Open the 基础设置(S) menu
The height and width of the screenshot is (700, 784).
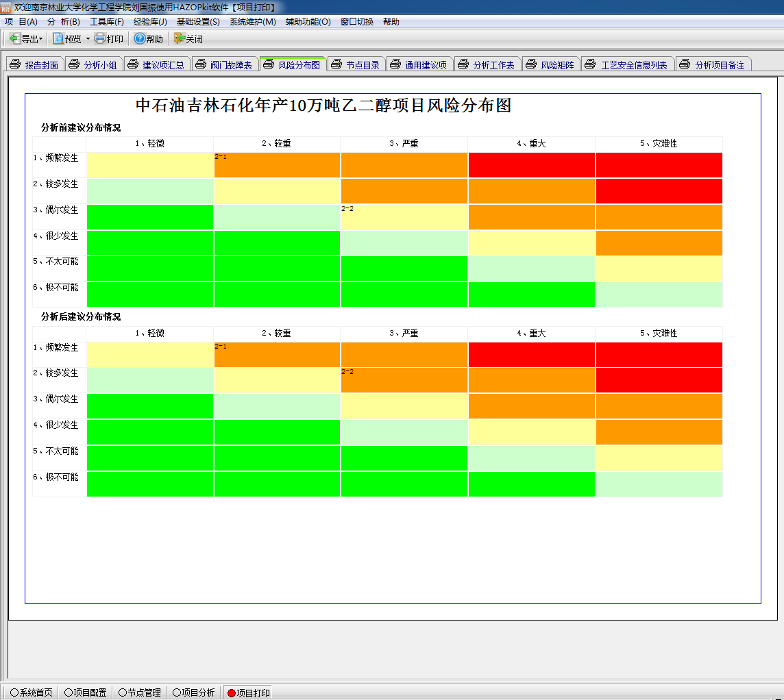(x=198, y=21)
